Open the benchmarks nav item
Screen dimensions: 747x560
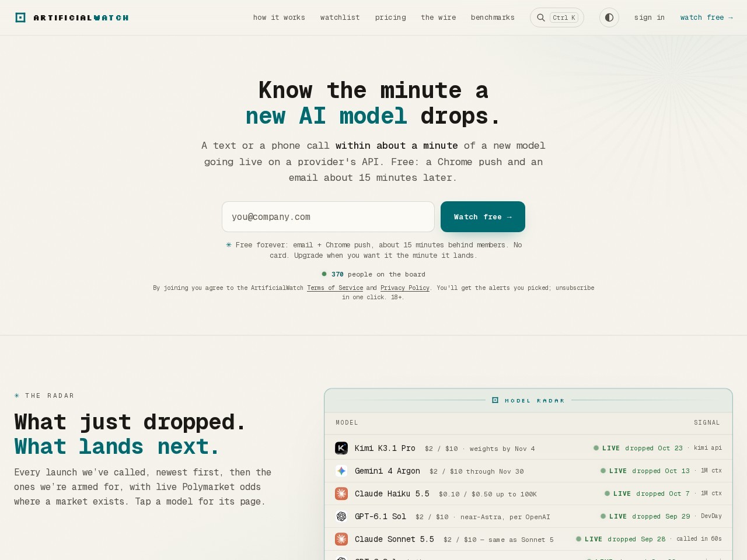tap(493, 17)
